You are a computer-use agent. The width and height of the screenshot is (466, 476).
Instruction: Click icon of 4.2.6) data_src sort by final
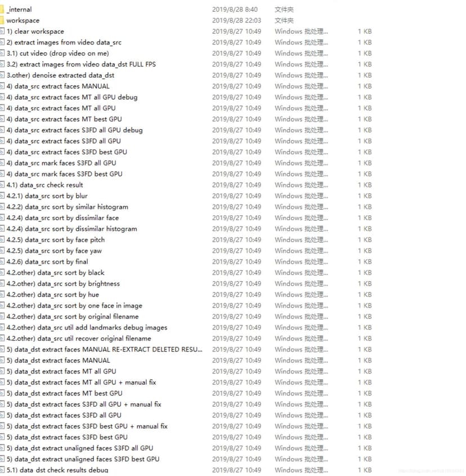[x=2, y=262]
